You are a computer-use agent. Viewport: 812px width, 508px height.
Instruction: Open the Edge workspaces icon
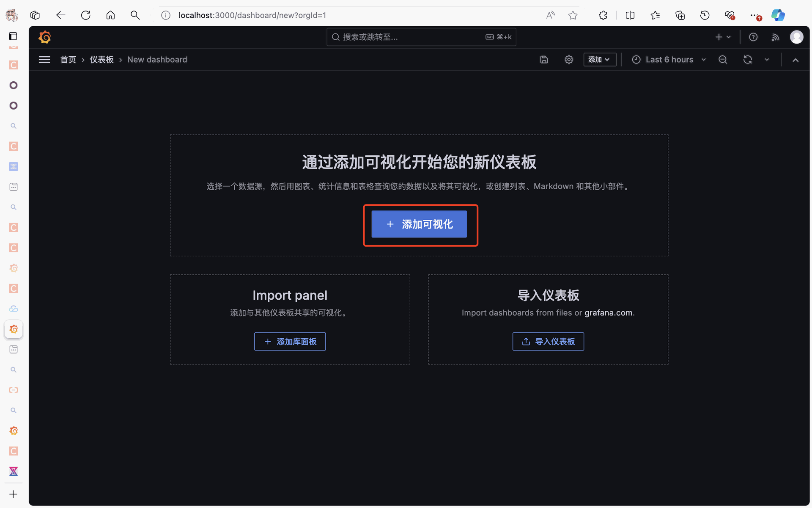coord(35,15)
